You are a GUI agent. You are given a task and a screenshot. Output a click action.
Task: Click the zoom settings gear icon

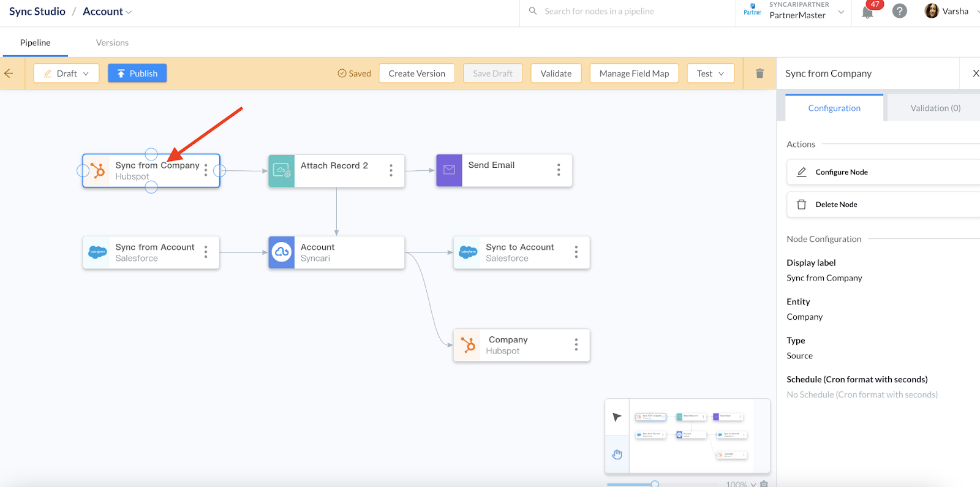764,484
